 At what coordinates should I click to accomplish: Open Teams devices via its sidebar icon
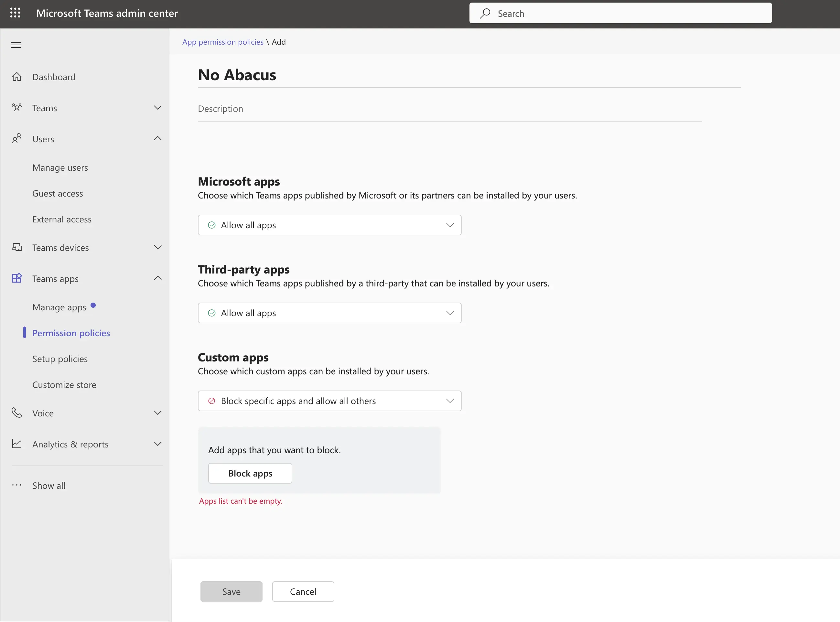[x=17, y=247]
